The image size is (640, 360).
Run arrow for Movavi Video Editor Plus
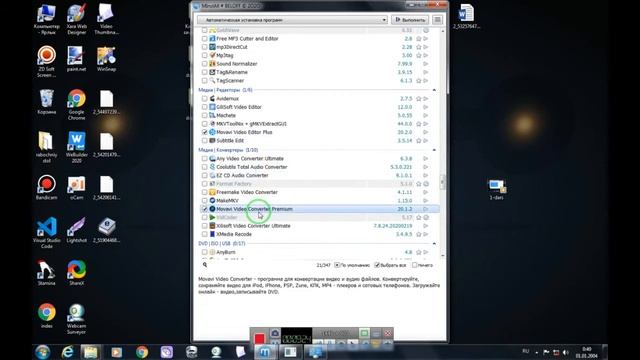pos(426,132)
